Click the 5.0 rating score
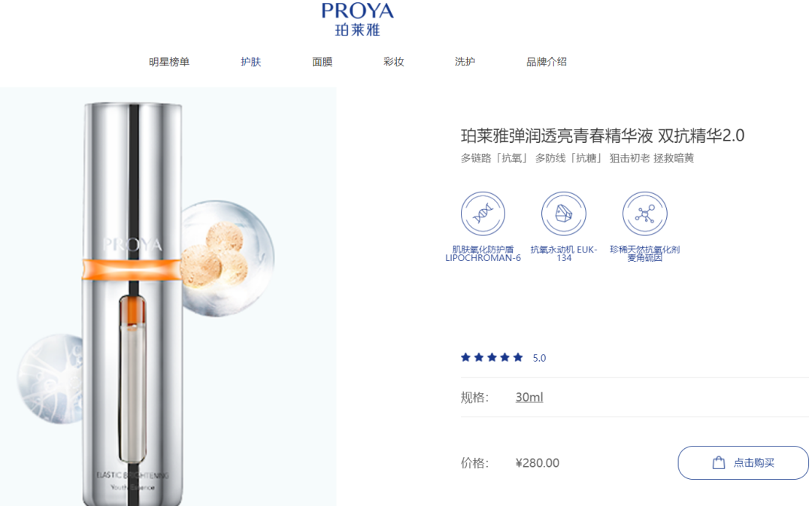Image resolution: width=812 pixels, height=506 pixels. (x=539, y=358)
